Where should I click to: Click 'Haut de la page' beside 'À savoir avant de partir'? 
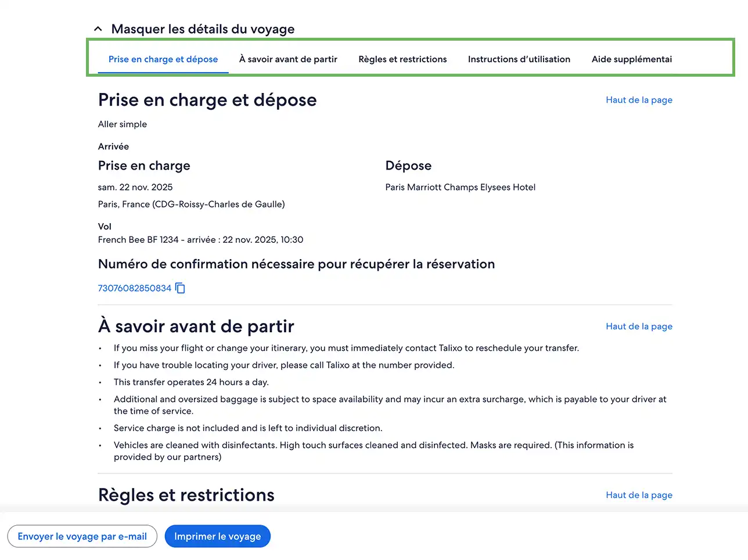pos(639,326)
